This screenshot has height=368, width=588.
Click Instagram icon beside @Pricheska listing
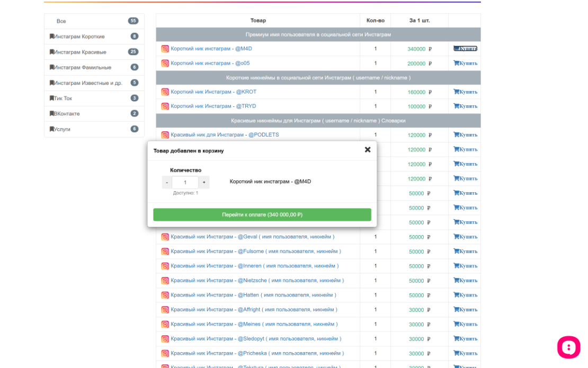click(x=165, y=353)
